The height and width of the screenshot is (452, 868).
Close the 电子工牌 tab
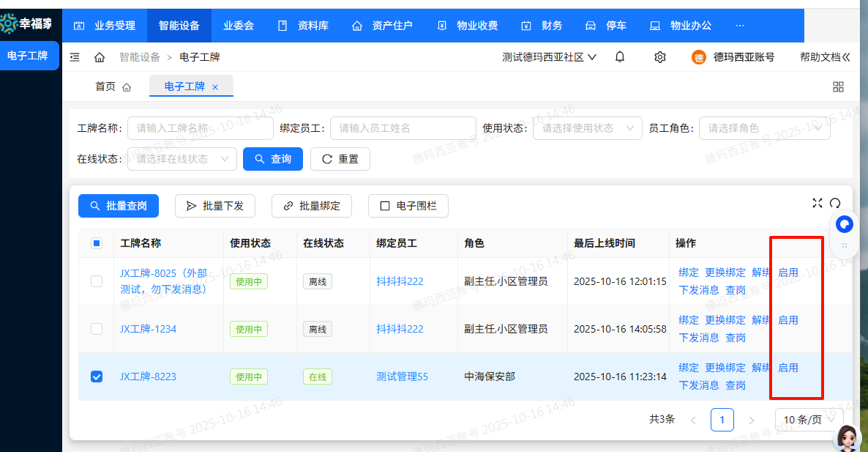(x=215, y=87)
